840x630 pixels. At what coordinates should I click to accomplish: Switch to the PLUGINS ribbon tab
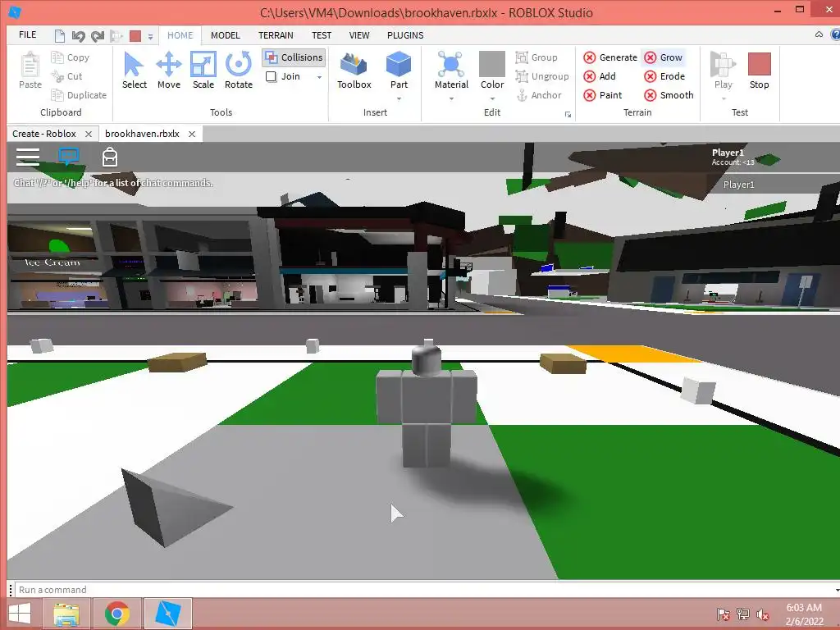pos(405,34)
